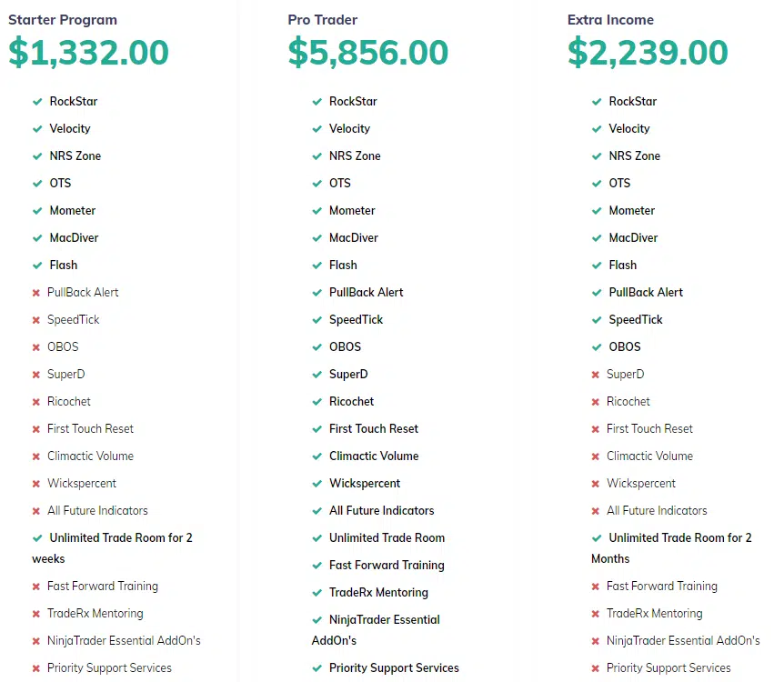Screen dimensions: 784x682
Task: Click the $2,239.00 Extra Income price
Action: 648,52
